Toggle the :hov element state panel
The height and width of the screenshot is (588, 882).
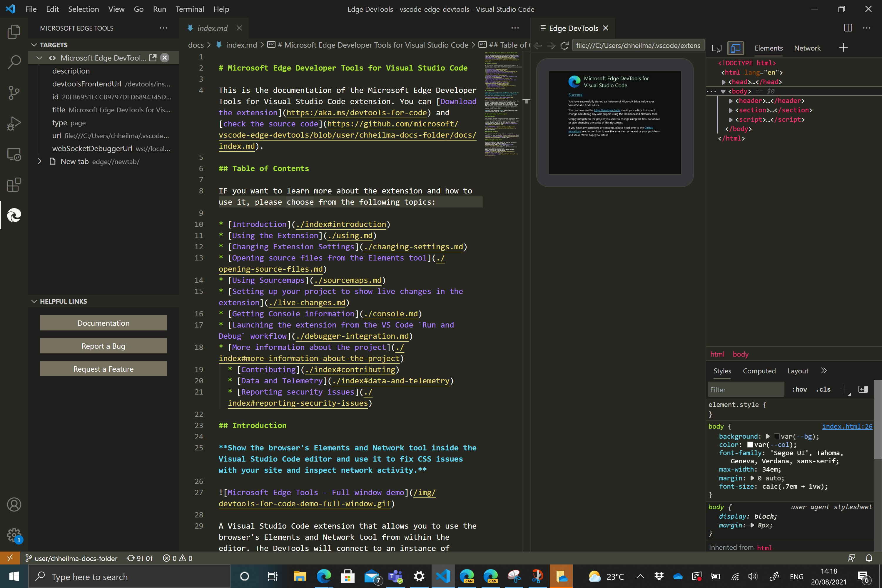(x=799, y=389)
